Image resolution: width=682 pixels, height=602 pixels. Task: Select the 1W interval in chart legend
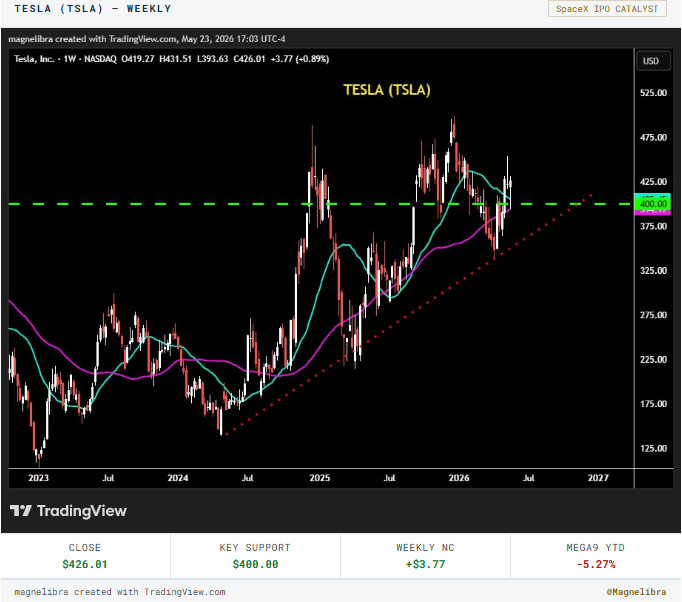(70, 59)
